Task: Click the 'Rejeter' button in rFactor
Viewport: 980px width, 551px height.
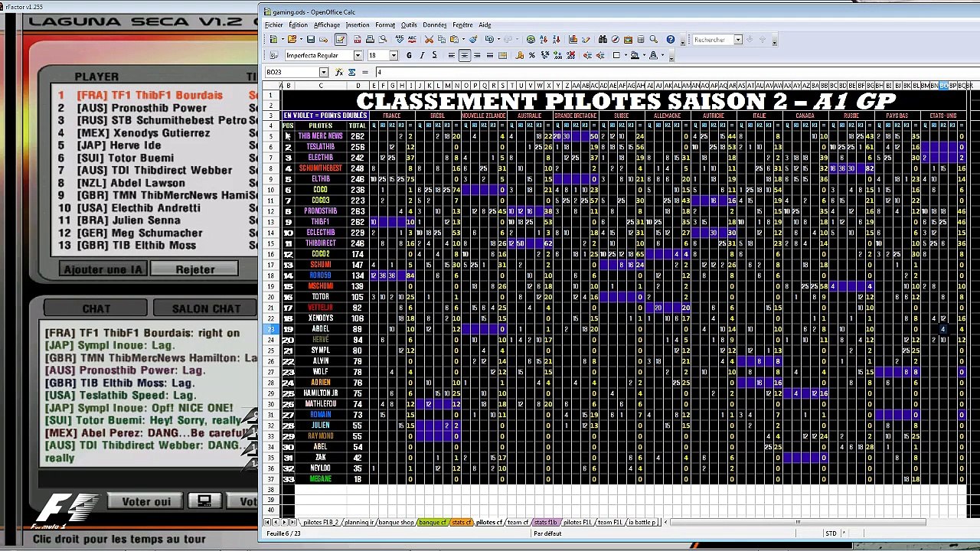Action: (195, 269)
